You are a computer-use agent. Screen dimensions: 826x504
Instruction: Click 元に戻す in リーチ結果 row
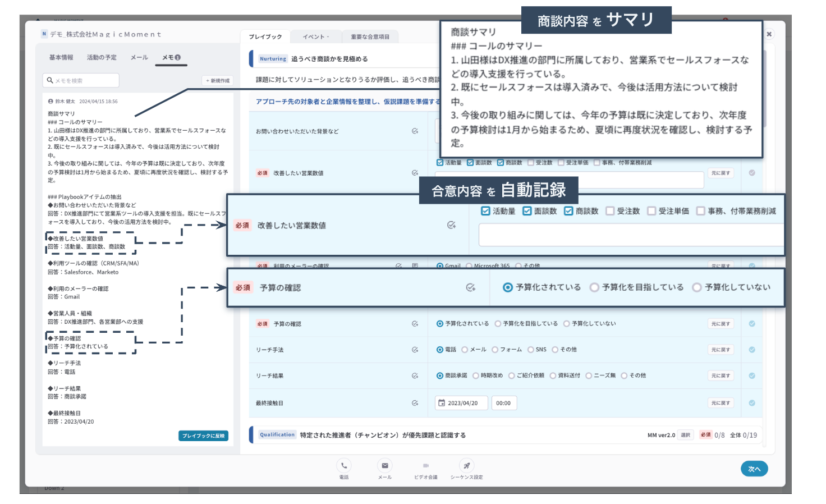721,375
